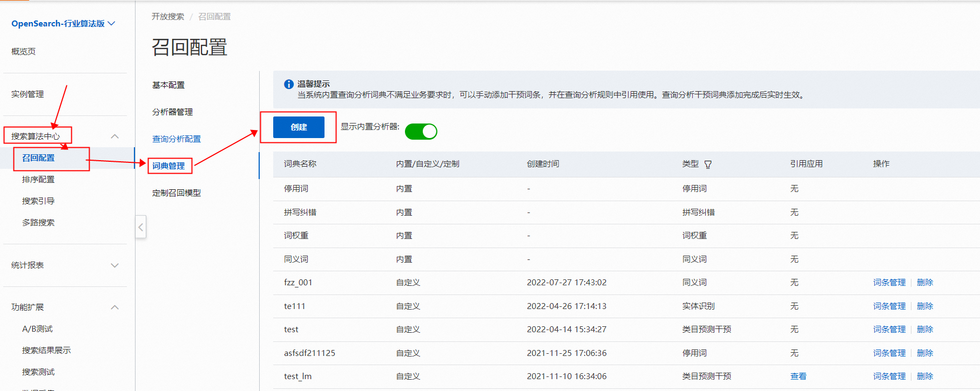The height and width of the screenshot is (391, 980).
Task: Delete the dictionary named test
Action: [x=925, y=330]
